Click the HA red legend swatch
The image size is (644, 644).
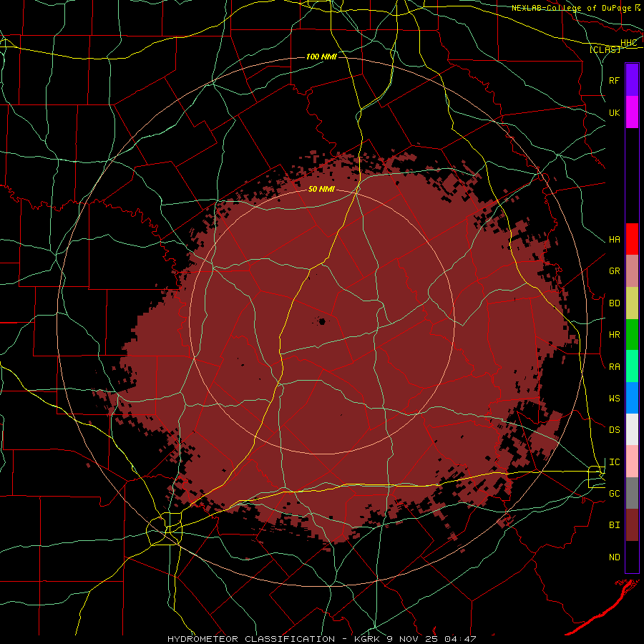tap(632, 239)
